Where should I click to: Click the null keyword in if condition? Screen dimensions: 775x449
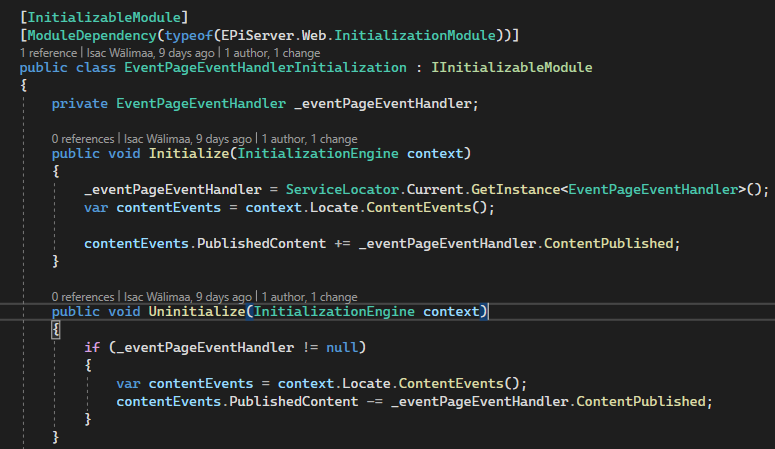coord(339,347)
